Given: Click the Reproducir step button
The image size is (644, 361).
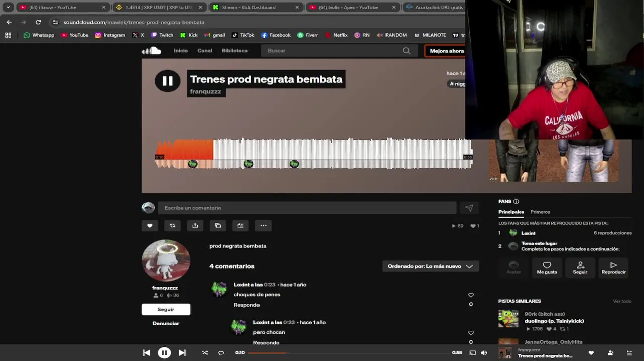Looking at the screenshot, I should pyautogui.click(x=613, y=267).
